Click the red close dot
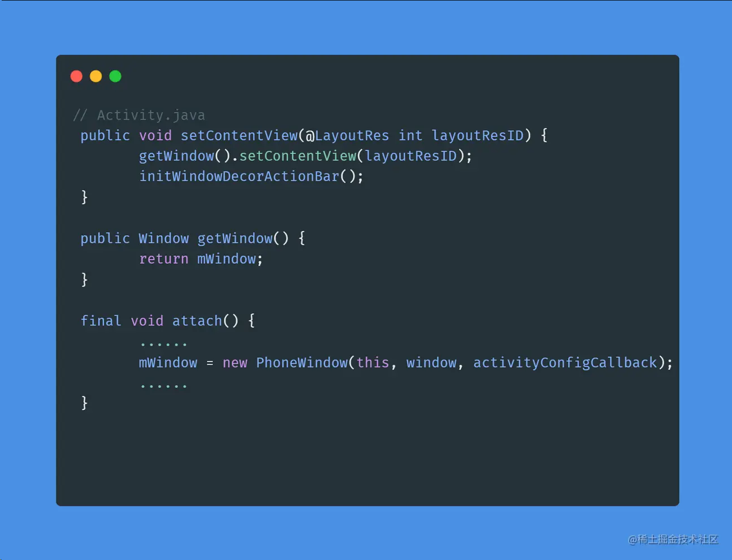The width and height of the screenshot is (732, 560). point(76,76)
